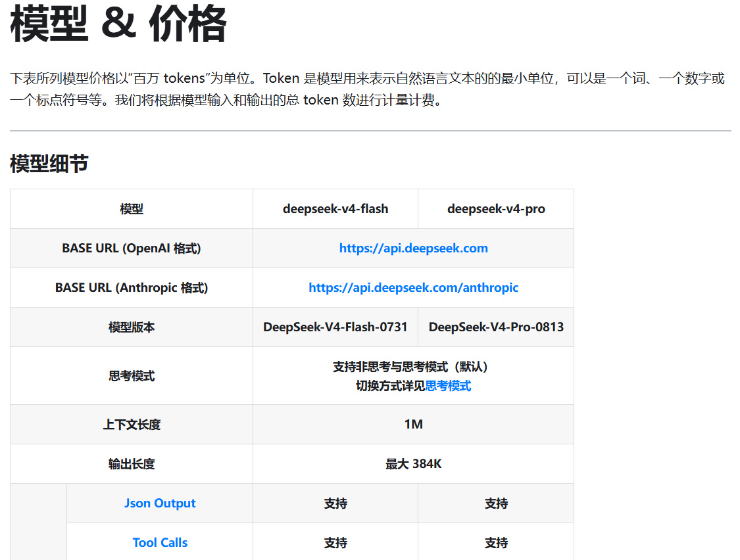Image resolution: width=740 pixels, height=560 pixels.
Task: Select the DeepSeek-V4-Flash-0731 cell
Action: point(335,327)
